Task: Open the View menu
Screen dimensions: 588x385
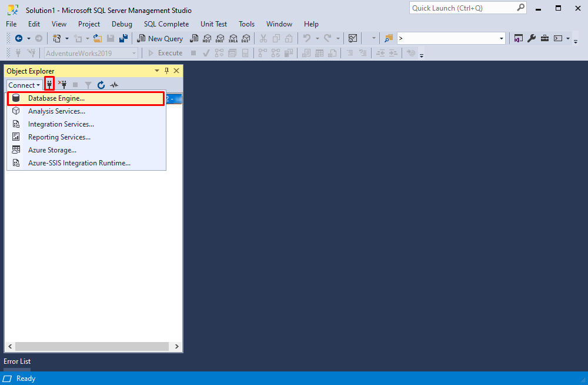Action: point(59,24)
